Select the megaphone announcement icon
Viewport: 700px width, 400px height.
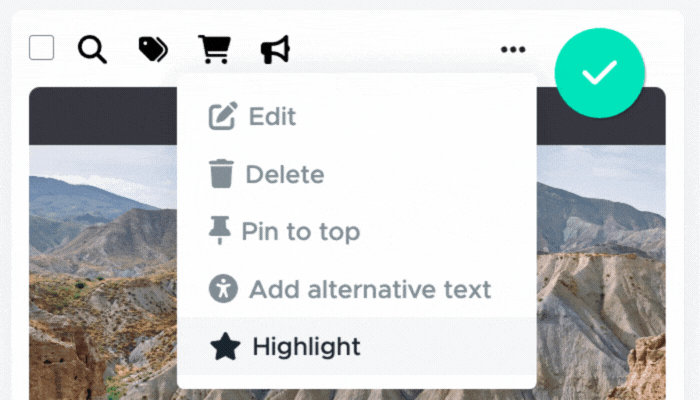point(275,49)
